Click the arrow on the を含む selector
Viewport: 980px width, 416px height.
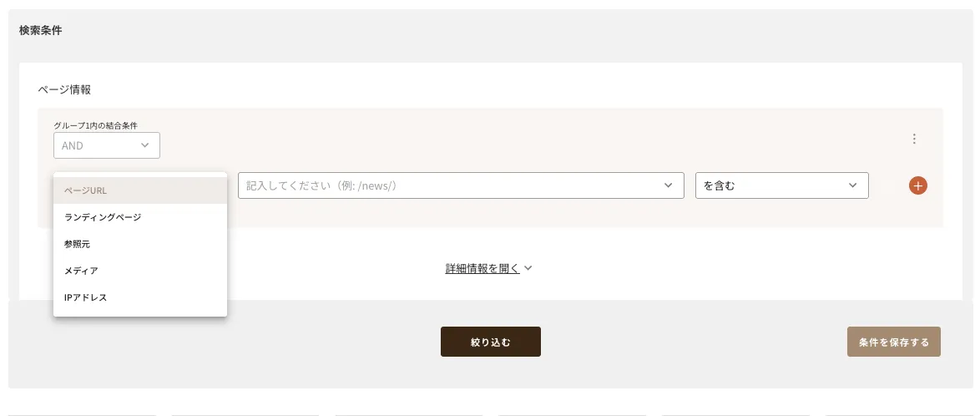tap(852, 185)
